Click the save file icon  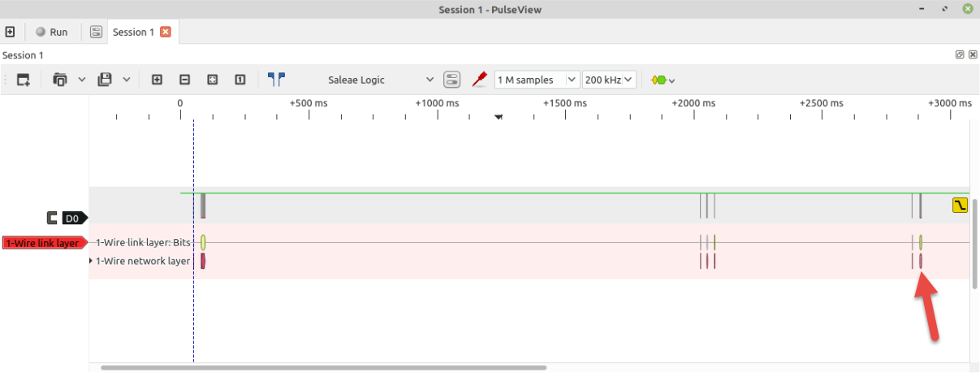tap(105, 80)
